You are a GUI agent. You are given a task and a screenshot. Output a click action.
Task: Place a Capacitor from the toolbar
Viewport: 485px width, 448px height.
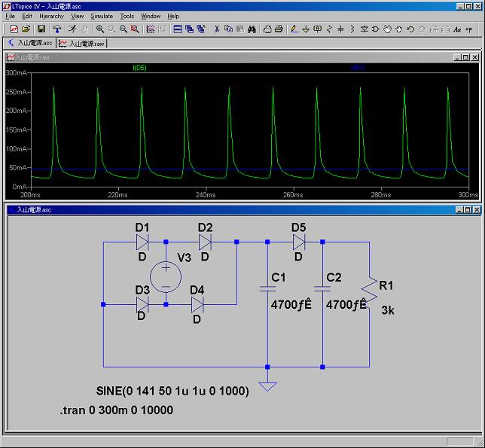341,29
